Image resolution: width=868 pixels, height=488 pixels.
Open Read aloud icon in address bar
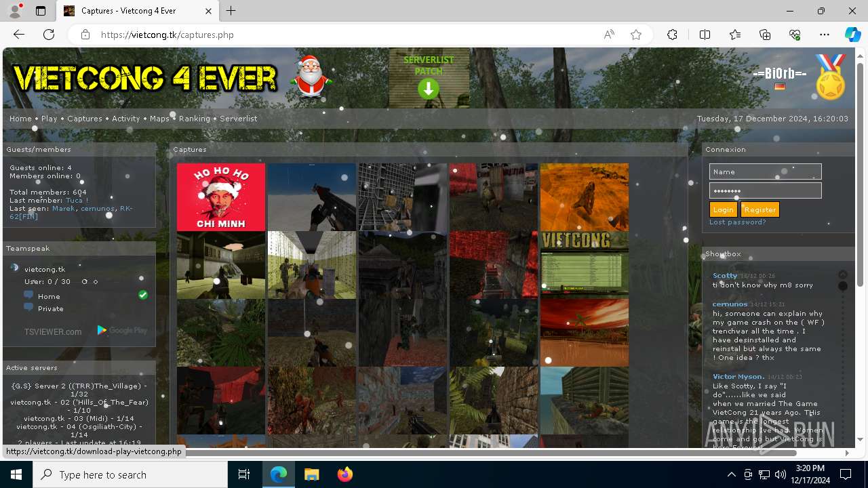click(x=609, y=35)
